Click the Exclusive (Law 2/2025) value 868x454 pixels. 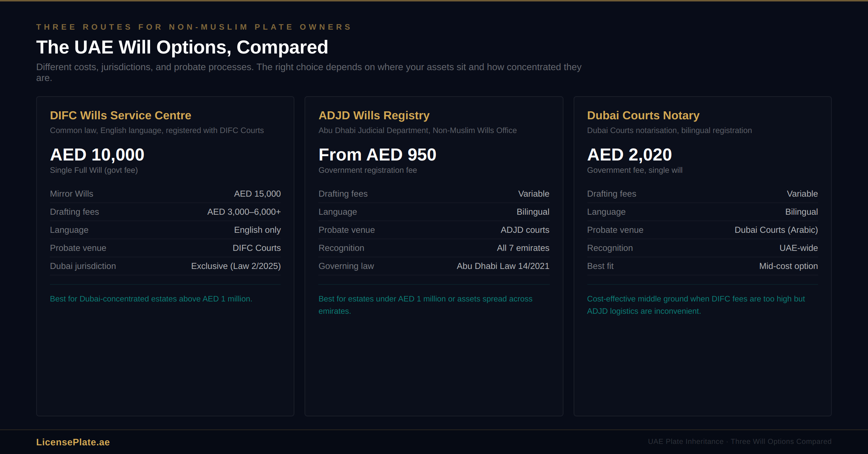[x=236, y=266]
